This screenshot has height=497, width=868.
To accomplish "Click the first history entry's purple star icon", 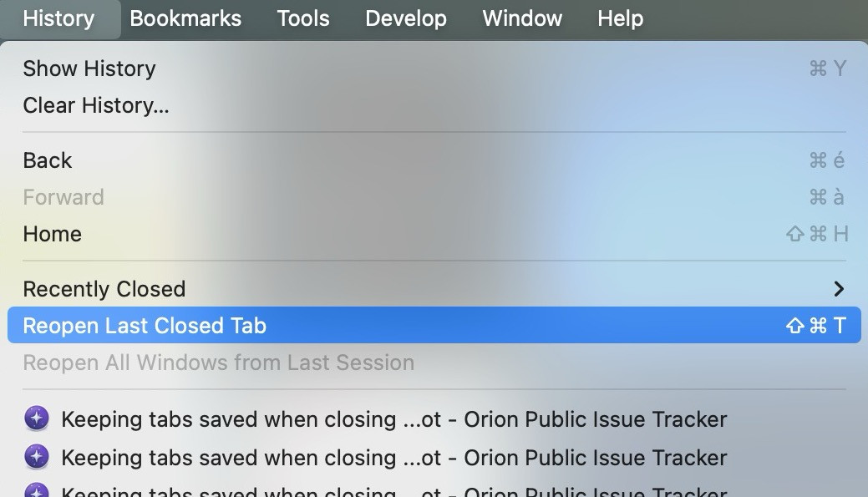I will [x=37, y=418].
